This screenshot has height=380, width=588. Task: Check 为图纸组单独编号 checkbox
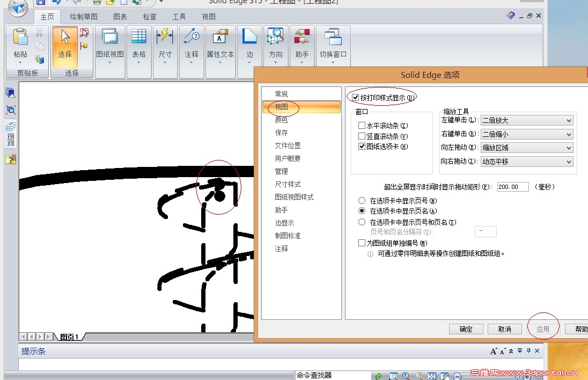point(362,243)
